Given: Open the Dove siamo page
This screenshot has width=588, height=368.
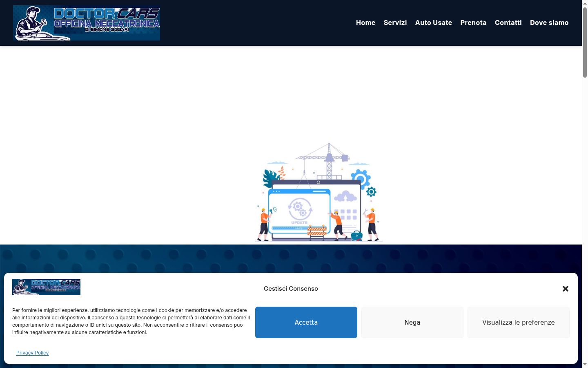Looking at the screenshot, I should click(x=549, y=23).
